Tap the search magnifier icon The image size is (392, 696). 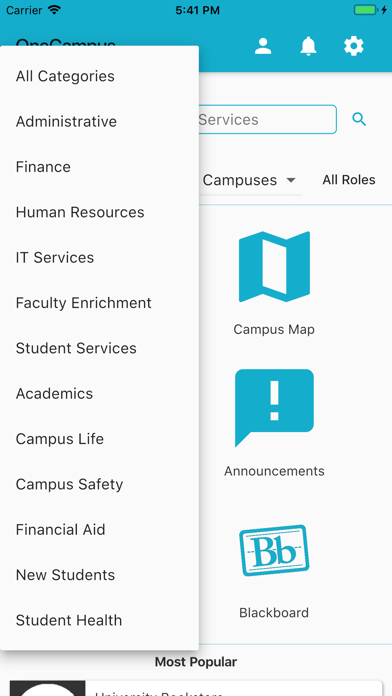pos(359,119)
